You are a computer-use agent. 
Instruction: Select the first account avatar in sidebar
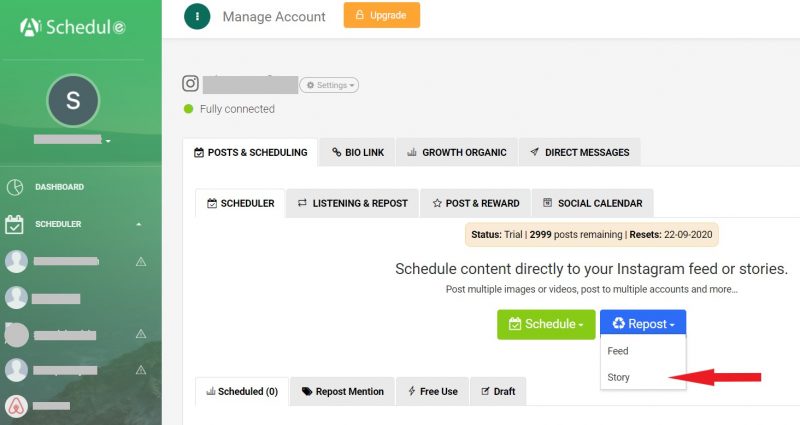point(16,262)
